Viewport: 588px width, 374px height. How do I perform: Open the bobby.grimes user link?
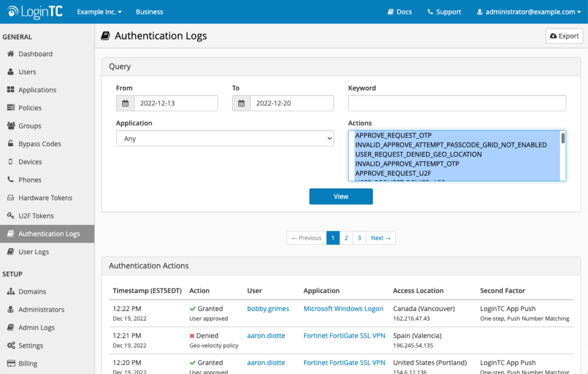tap(268, 309)
